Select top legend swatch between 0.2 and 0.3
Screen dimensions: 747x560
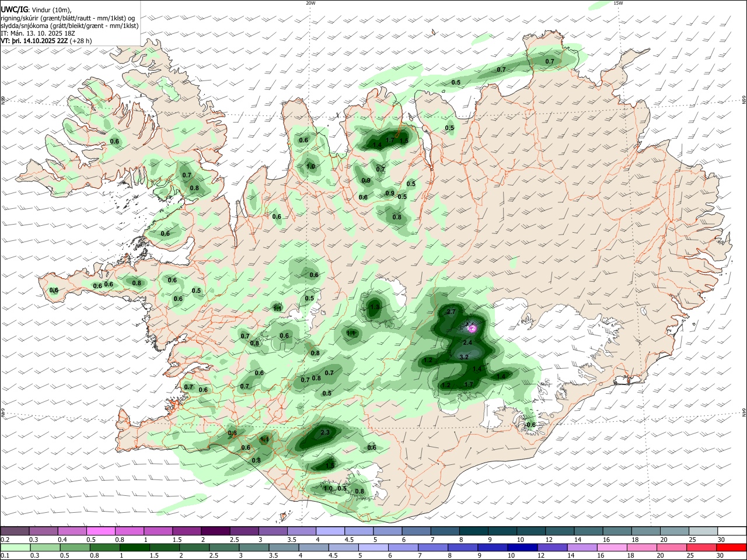[x=15, y=531]
